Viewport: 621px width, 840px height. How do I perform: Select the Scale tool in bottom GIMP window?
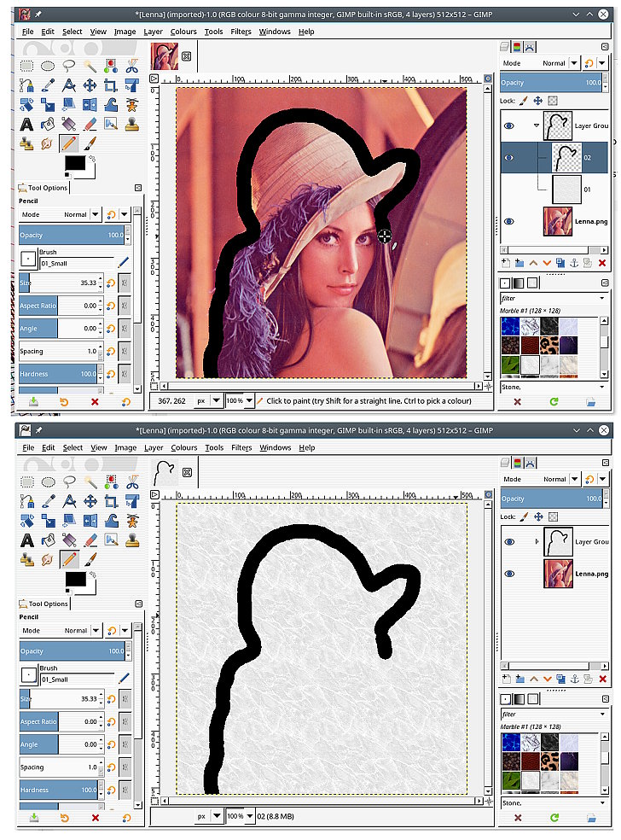coord(48,521)
